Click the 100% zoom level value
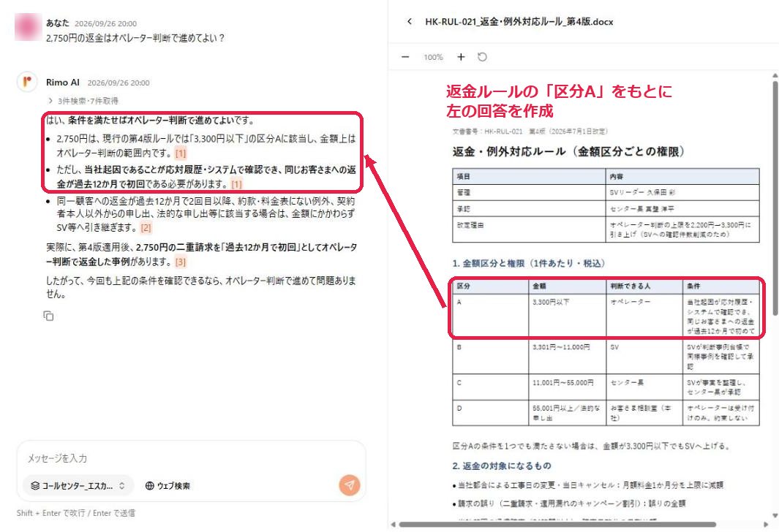 pos(433,57)
